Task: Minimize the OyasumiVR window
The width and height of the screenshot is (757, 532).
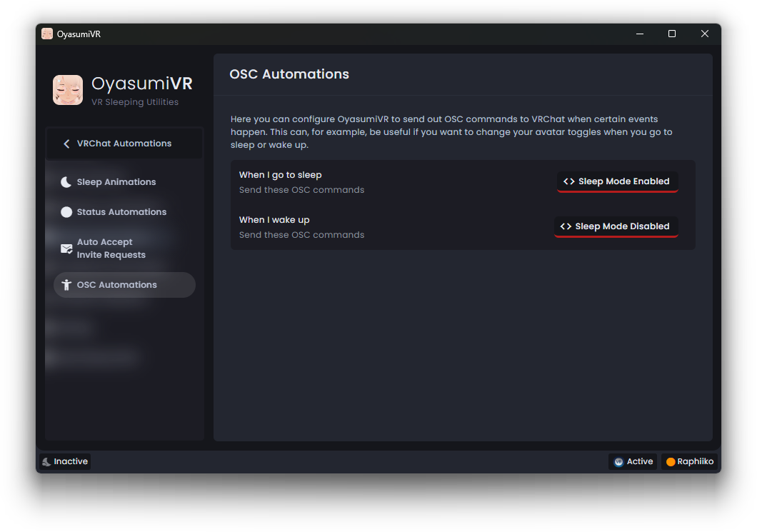Action: pos(640,34)
